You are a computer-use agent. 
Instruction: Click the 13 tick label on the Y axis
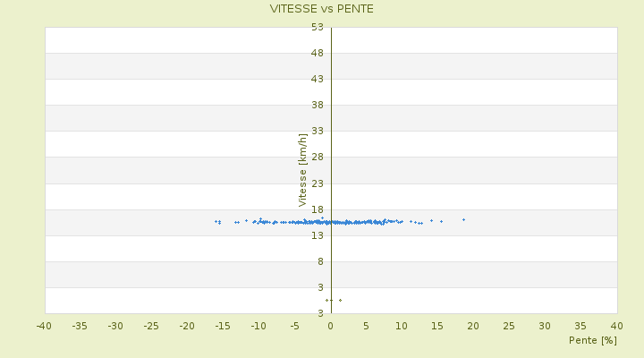318,235
